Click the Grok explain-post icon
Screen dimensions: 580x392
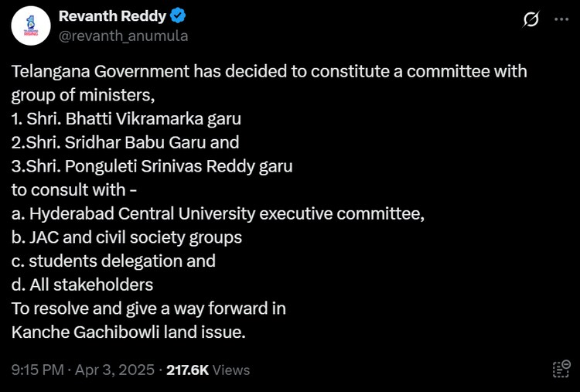(531, 20)
